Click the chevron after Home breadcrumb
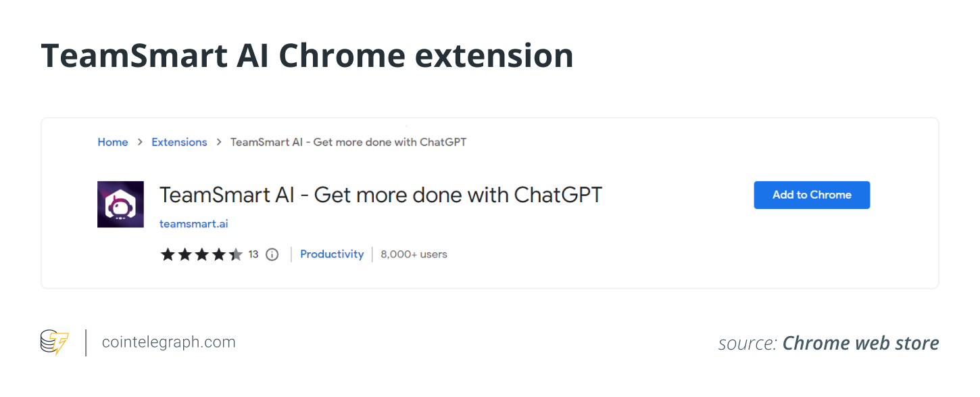This screenshot has width=980, height=397. [140, 143]
